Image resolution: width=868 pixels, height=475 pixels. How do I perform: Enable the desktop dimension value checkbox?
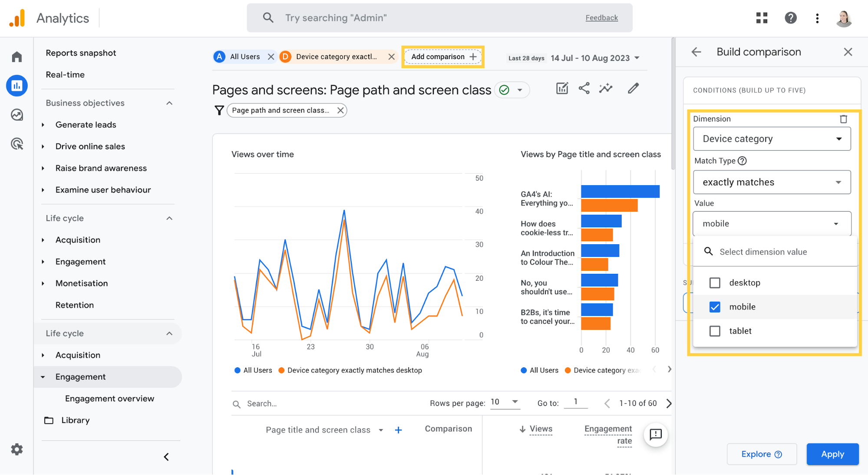coord(715,282)
